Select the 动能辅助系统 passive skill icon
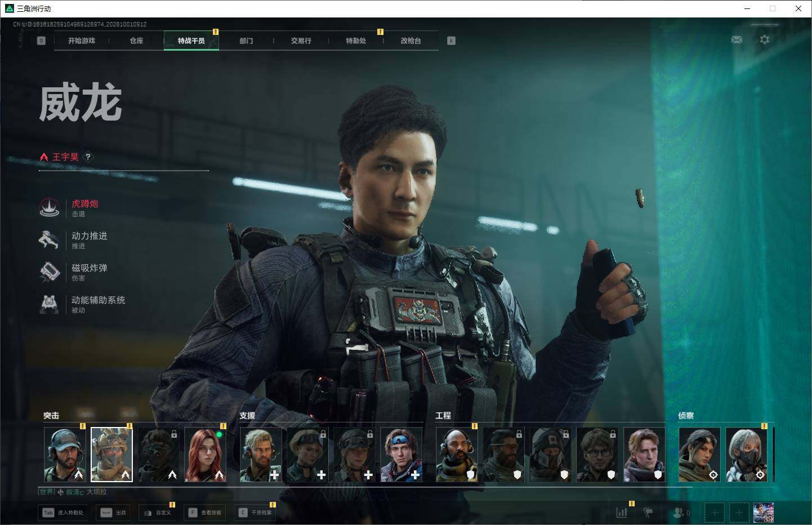 (50, 304)
